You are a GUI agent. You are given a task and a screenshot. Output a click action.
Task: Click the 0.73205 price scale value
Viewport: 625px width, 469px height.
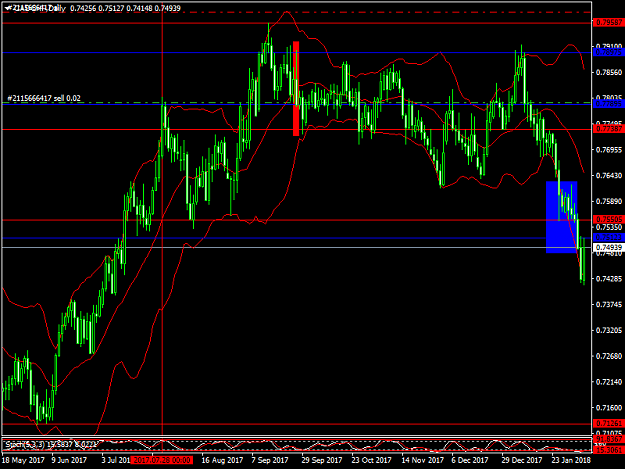point(609,330)
